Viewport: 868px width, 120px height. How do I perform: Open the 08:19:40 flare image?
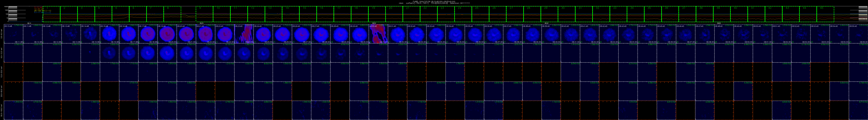[167, 34]
